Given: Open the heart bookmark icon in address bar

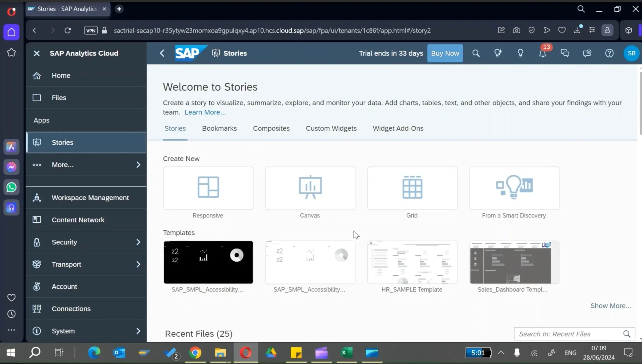Looking at the screenshot, I should tap(562, 30).
